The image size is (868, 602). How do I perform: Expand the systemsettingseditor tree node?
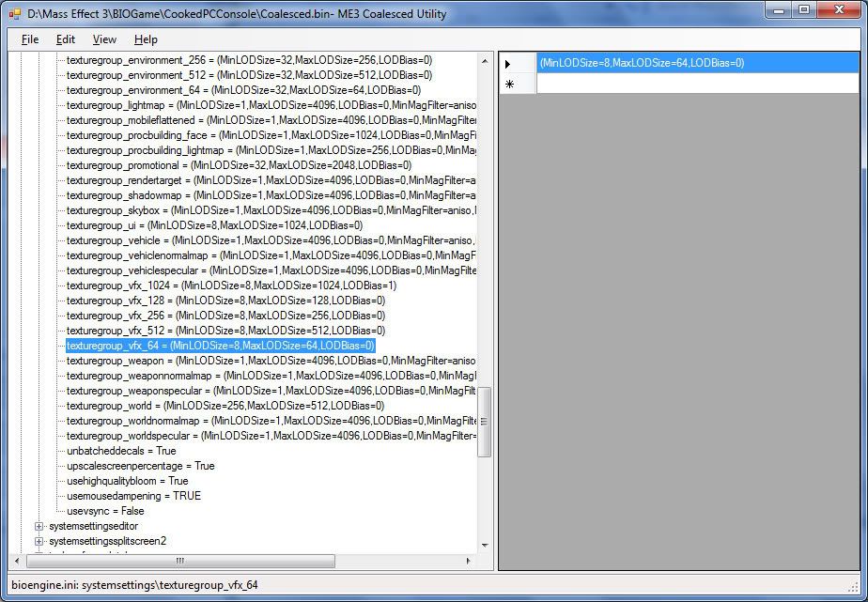click(39, 526)
